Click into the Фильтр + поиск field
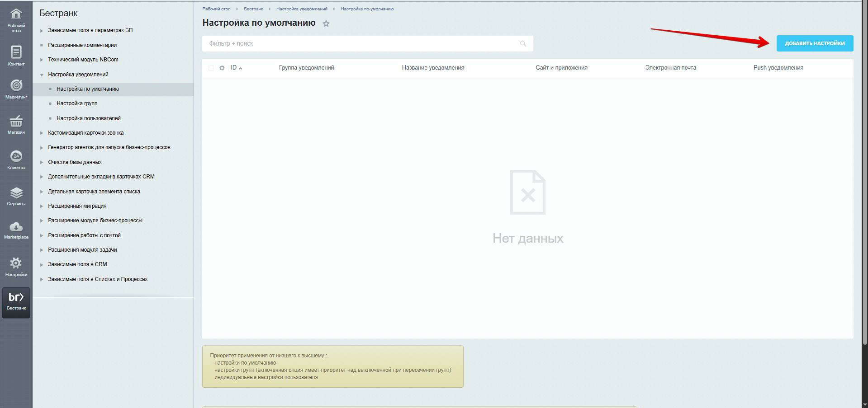 362,44
